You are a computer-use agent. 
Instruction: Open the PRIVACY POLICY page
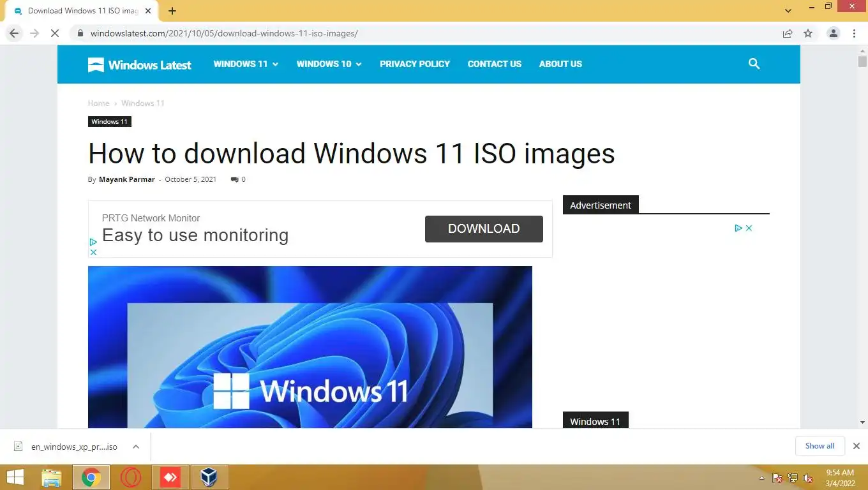[x=415, y=64]
